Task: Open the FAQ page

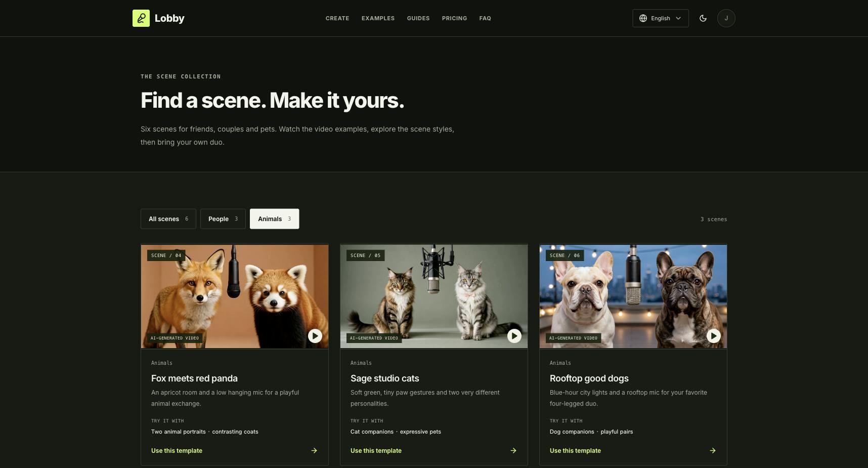Action: pyautogui.click(x=485, y=18)
